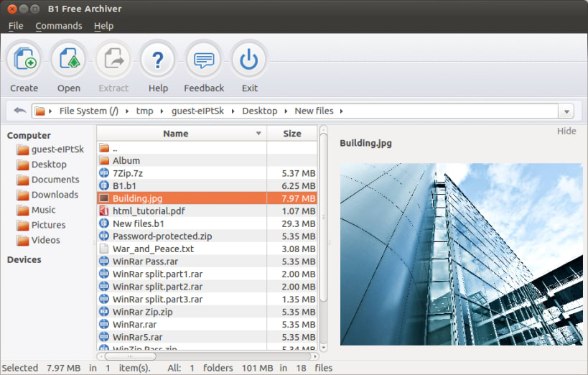Open the Pictures folder in sidebar
The height and width of the screenshot is (375, 588).
[41, 225]
